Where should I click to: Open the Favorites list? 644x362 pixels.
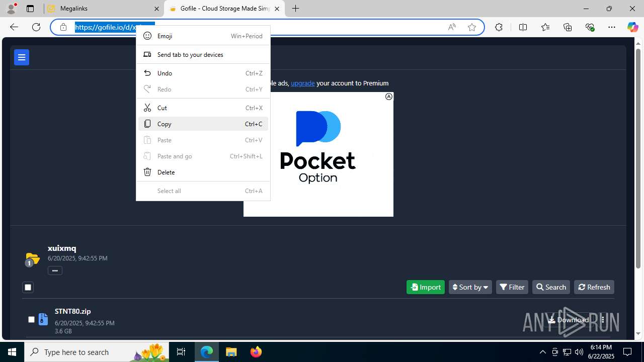pos(545,27)
